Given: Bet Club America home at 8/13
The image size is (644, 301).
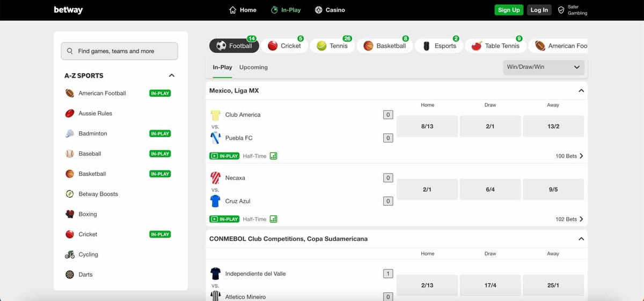Looking at the screenshot, I should click(427, 126).
